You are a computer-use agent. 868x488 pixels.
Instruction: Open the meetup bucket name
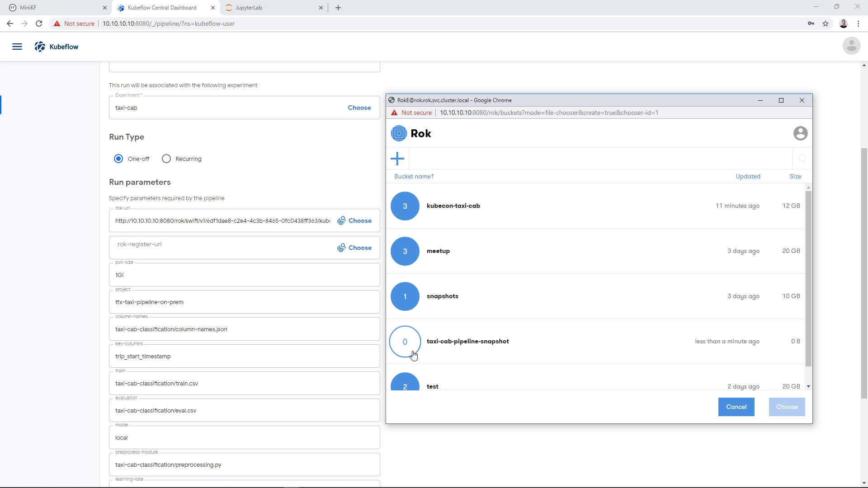click(x=438, y=251)
